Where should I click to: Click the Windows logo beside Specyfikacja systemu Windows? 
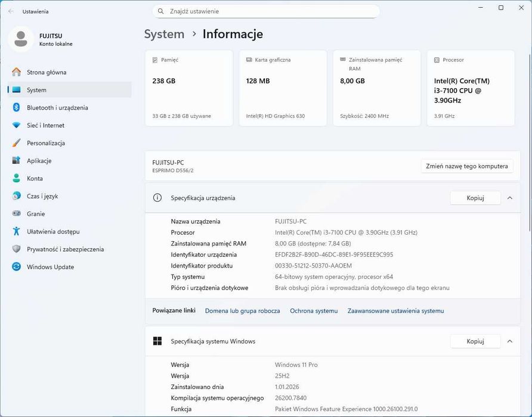157,341
